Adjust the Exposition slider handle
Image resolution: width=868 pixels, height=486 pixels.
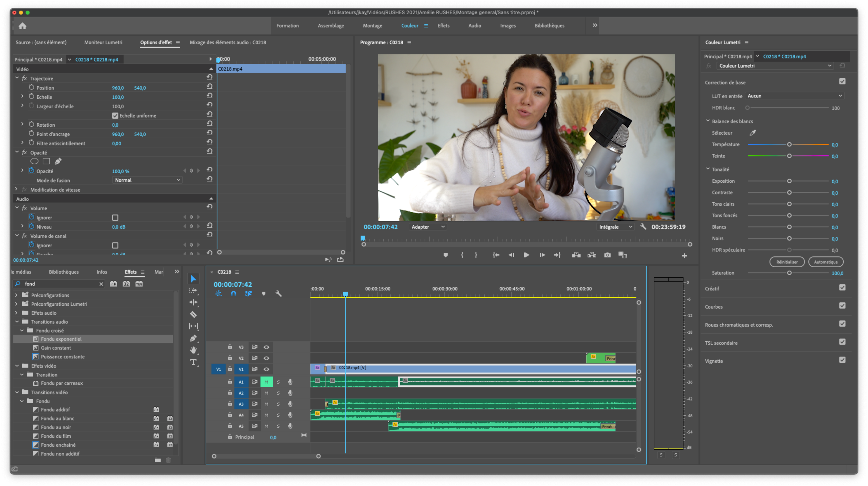[789, 181]
